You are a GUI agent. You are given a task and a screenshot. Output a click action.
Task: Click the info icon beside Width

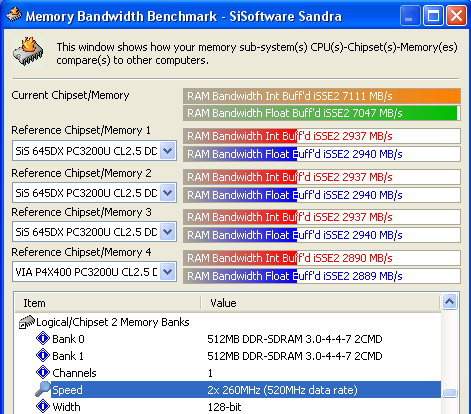[43, 406]
